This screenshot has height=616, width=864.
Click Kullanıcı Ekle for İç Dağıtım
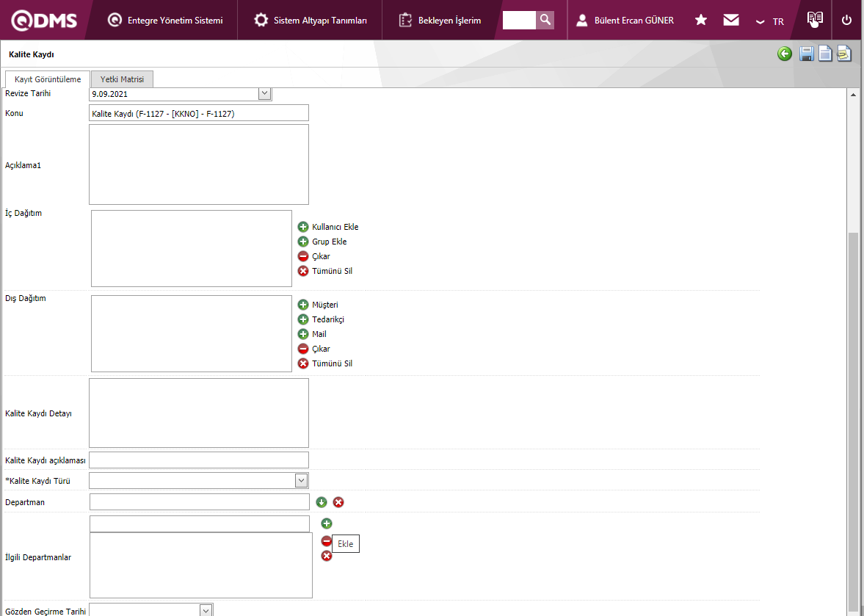(335, 227)
